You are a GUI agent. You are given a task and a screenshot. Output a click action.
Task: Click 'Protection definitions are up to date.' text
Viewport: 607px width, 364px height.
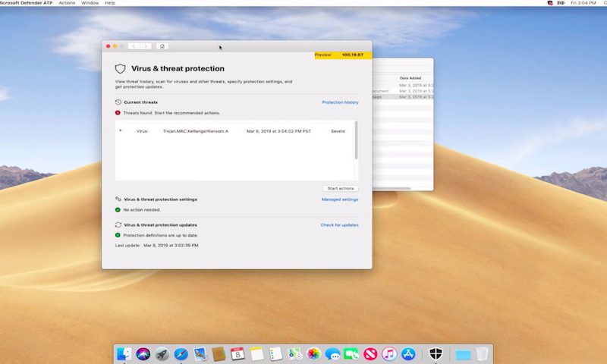161,235
